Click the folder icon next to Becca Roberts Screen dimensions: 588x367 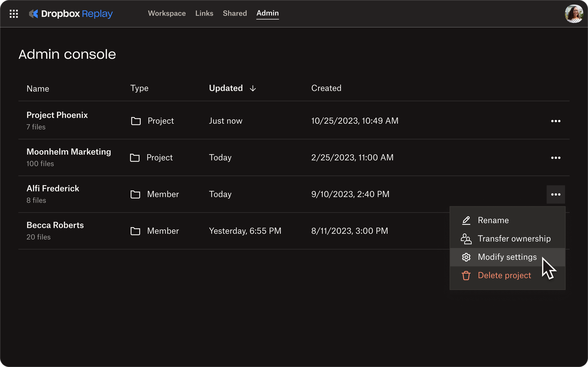(135, 231)
